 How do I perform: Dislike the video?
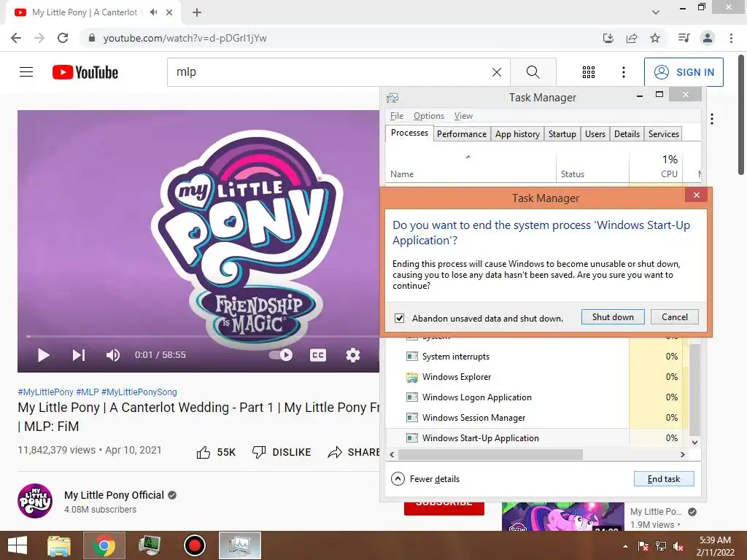click(282, 452)
